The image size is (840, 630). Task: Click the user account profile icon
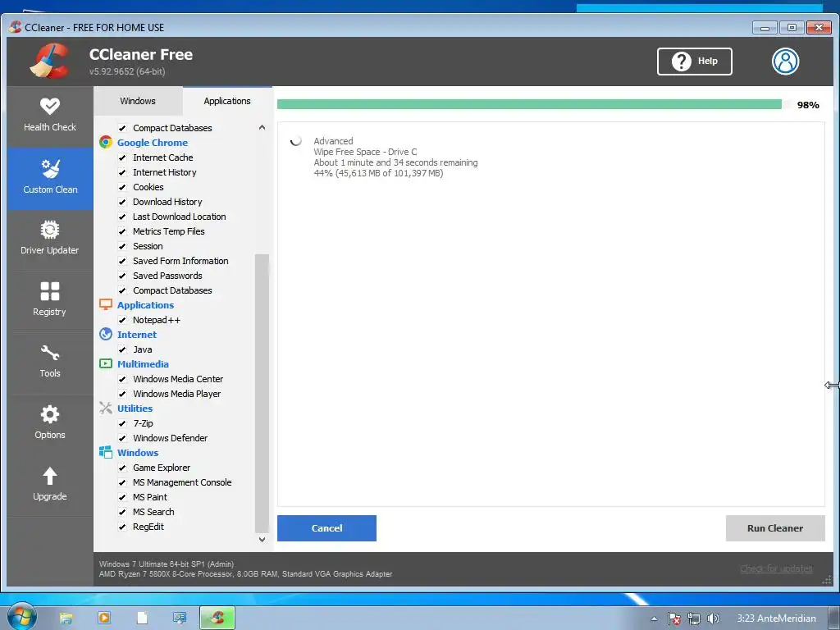[x=785, y=61]
